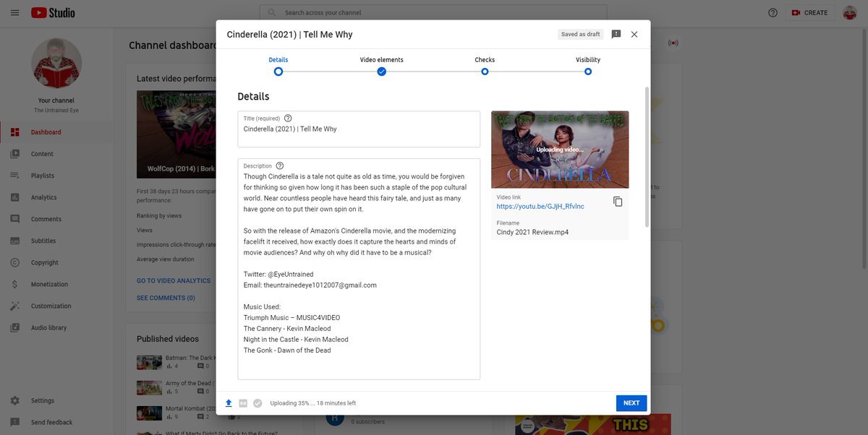The image size is (868, 435).
Task: Open the hamburger navigation menu
Action: coord(14,13)
